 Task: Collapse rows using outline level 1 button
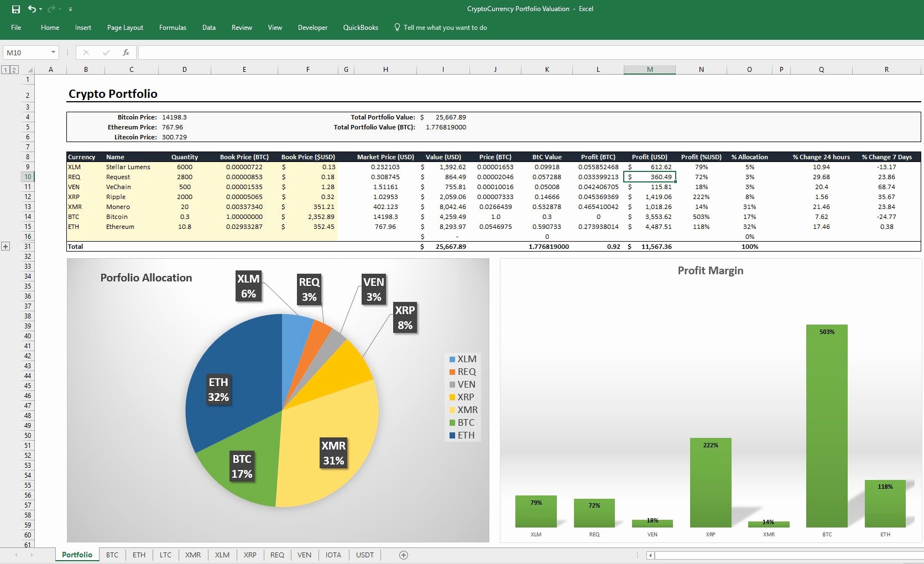[x=5, y=70]
